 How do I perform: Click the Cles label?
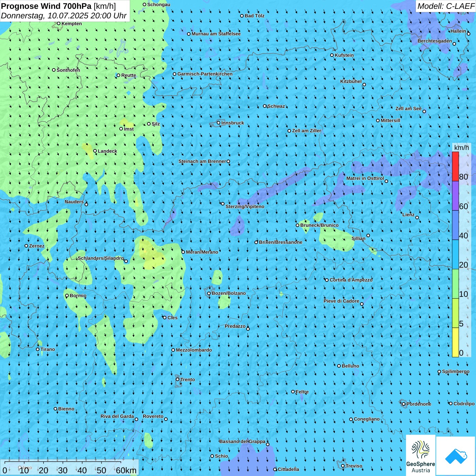tap(172, 318)
